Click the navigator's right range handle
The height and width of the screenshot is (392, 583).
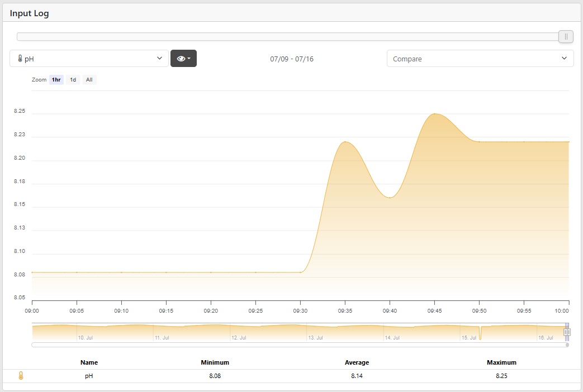point(567,332)
